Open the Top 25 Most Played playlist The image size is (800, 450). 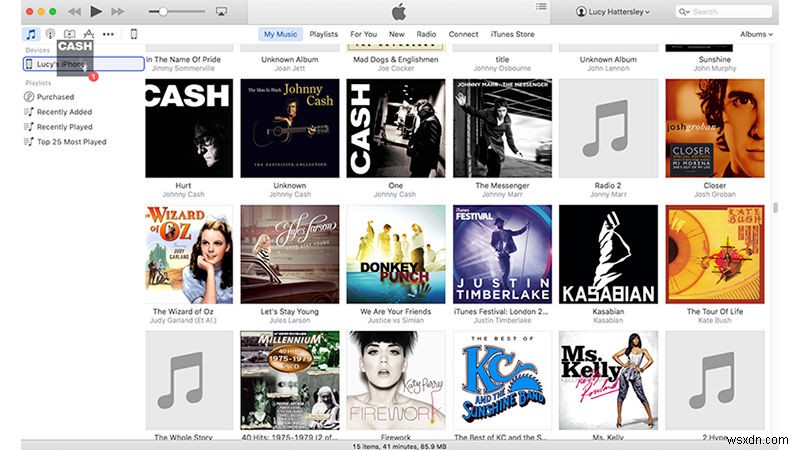(71, 142)
